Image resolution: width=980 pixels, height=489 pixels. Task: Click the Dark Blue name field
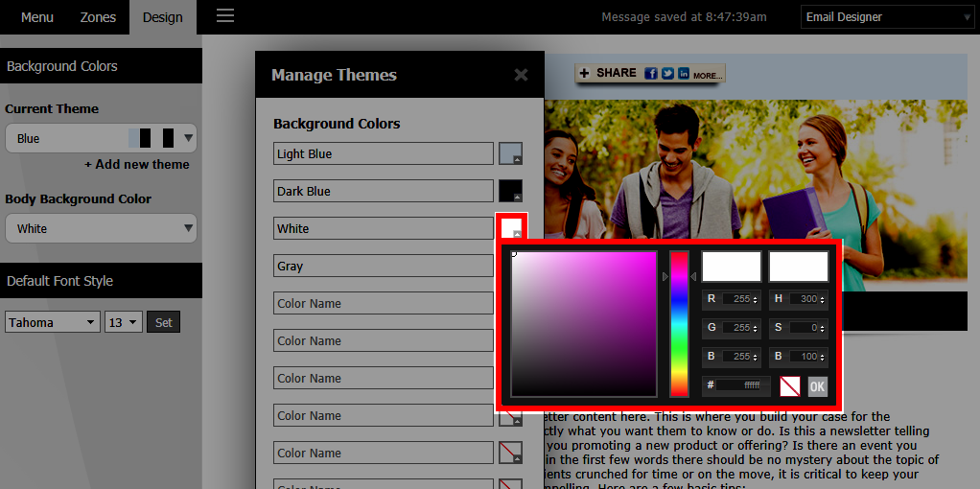pyautogui.click(x=384, y=192)
